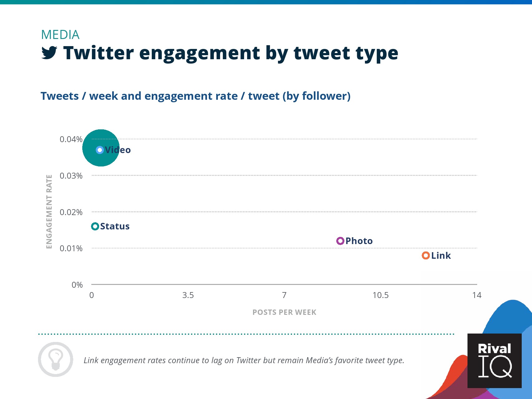Click the MEDIA category label
Screen dimensions: 532x399
click(x=60, y=35)
